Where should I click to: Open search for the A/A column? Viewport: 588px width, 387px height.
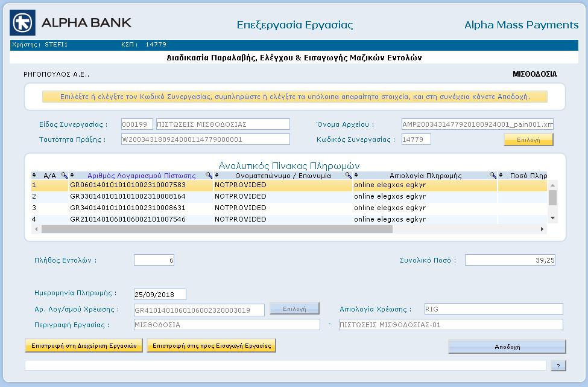(x=64, y=175)
